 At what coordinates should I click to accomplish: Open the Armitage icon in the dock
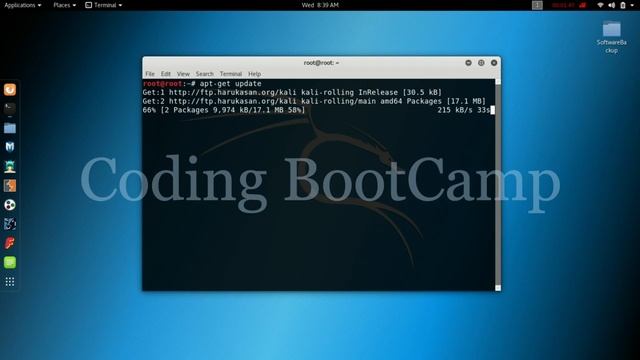pos(10,166)
